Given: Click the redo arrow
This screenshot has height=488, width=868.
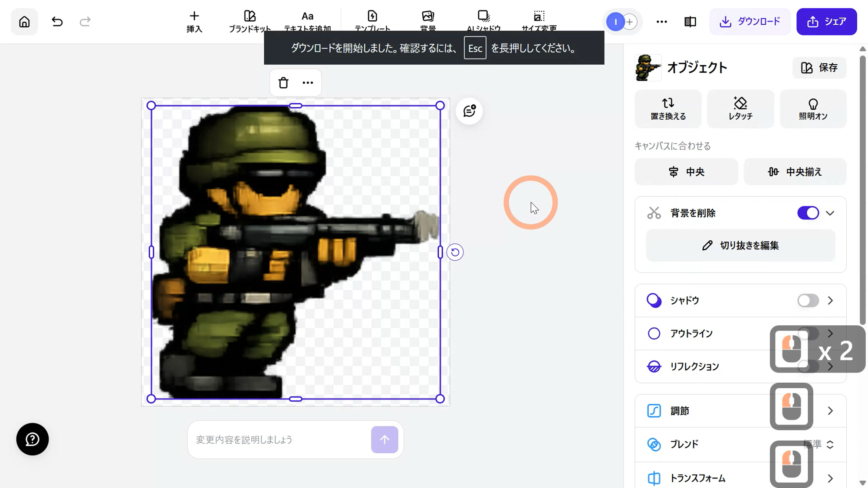Looking at the screenshot, I should pos(85,22).
